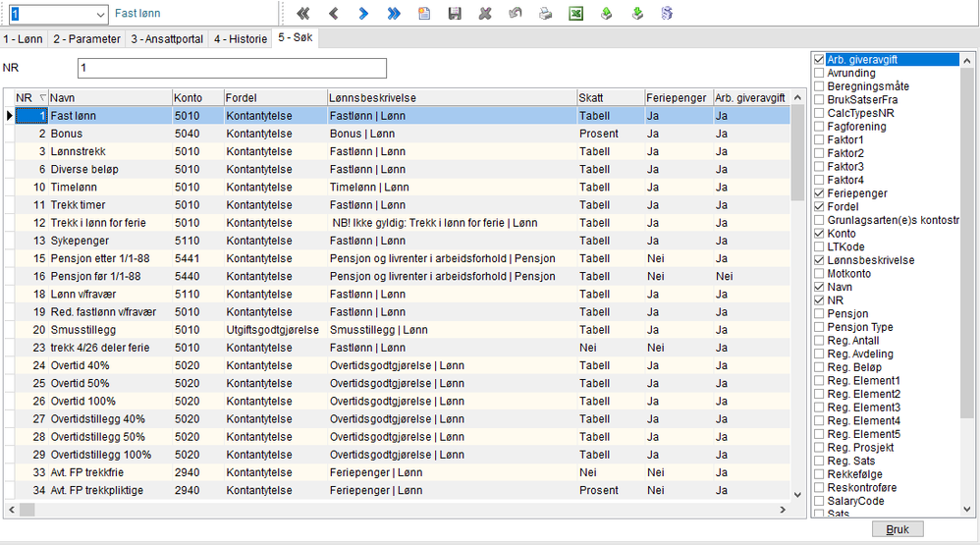The height and width of the screenshot is (545, 980).
Task: Export to Excel using green icon
Action: (576, 14)
